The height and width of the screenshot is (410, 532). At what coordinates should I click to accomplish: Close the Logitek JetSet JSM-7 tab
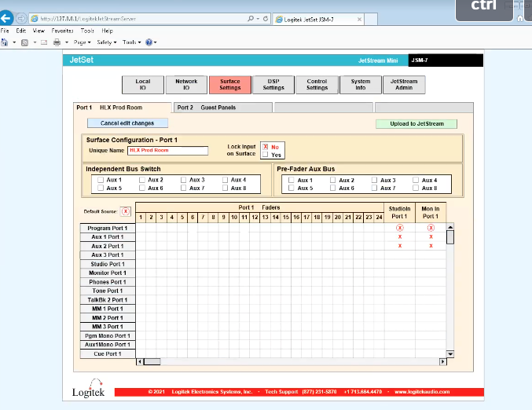coord(359,20)
